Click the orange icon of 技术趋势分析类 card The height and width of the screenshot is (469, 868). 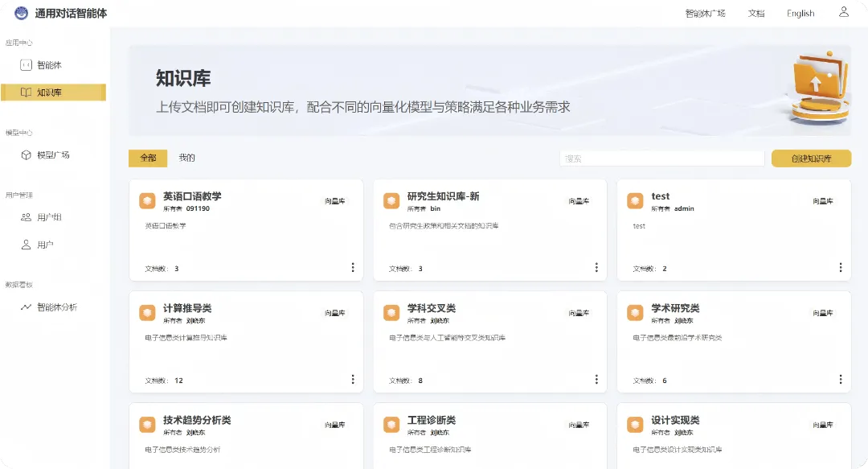147,425
